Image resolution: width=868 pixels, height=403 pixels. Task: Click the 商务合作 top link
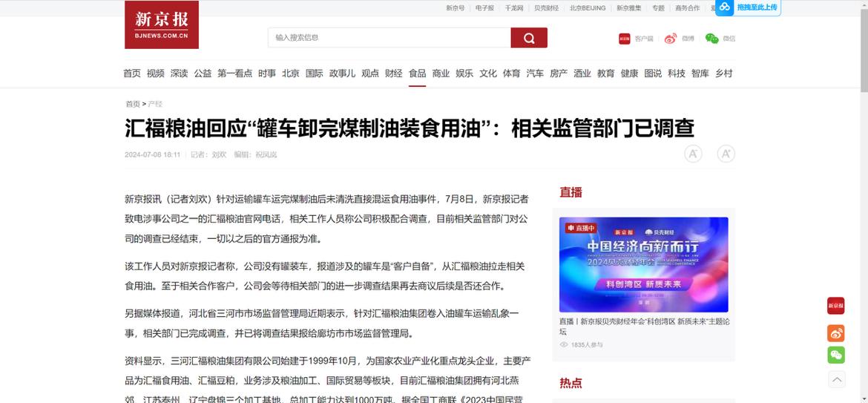pyautogui.click(x=688, y=8)
